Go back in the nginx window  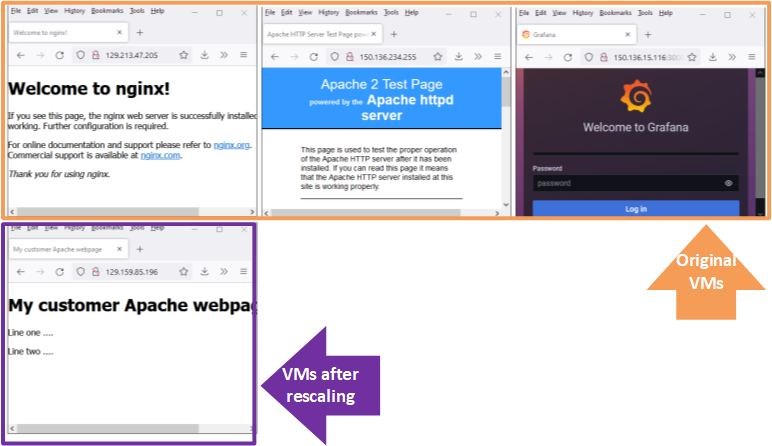click(20, 55)
